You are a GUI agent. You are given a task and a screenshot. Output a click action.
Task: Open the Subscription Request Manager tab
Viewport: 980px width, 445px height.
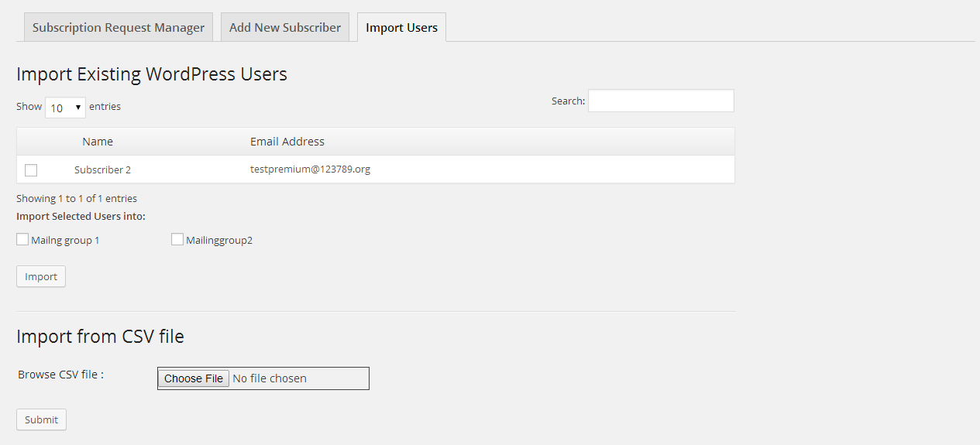tap(119, 28)
